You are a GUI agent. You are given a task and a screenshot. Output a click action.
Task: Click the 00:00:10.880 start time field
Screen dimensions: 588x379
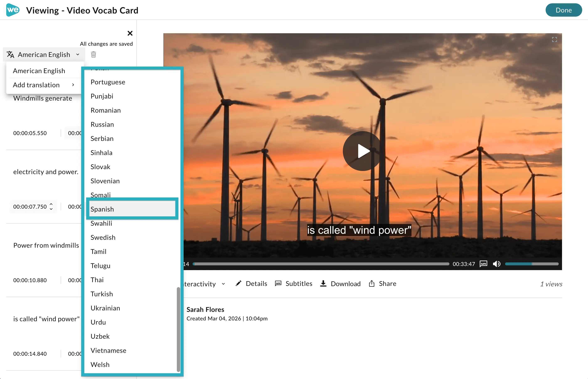(x=30, y=280)
